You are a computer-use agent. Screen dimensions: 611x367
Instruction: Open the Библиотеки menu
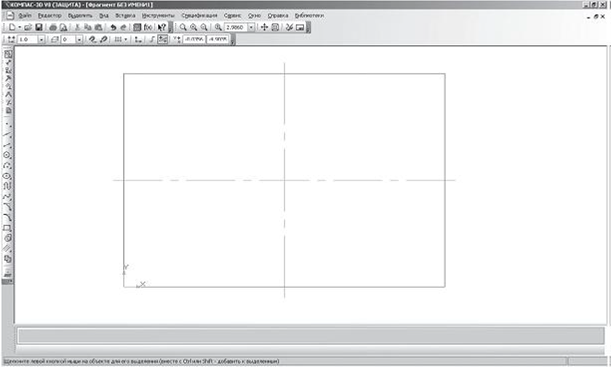(x=309, y=16)
